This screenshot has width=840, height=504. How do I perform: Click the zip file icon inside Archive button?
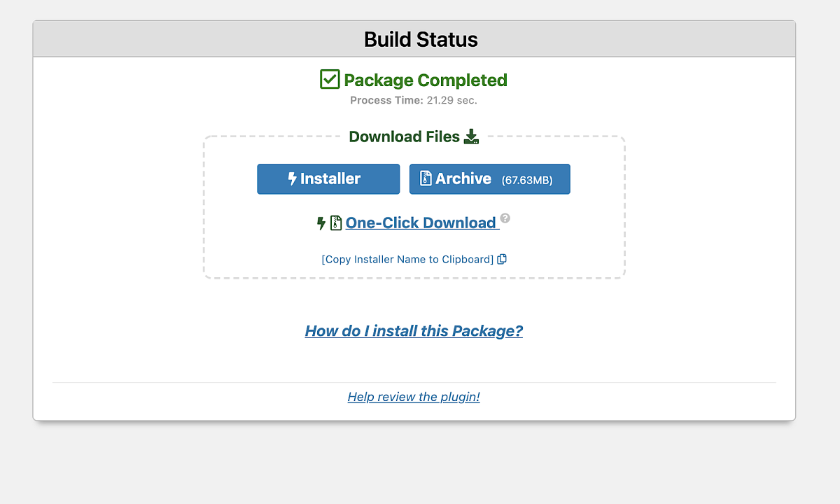point(426,179)
